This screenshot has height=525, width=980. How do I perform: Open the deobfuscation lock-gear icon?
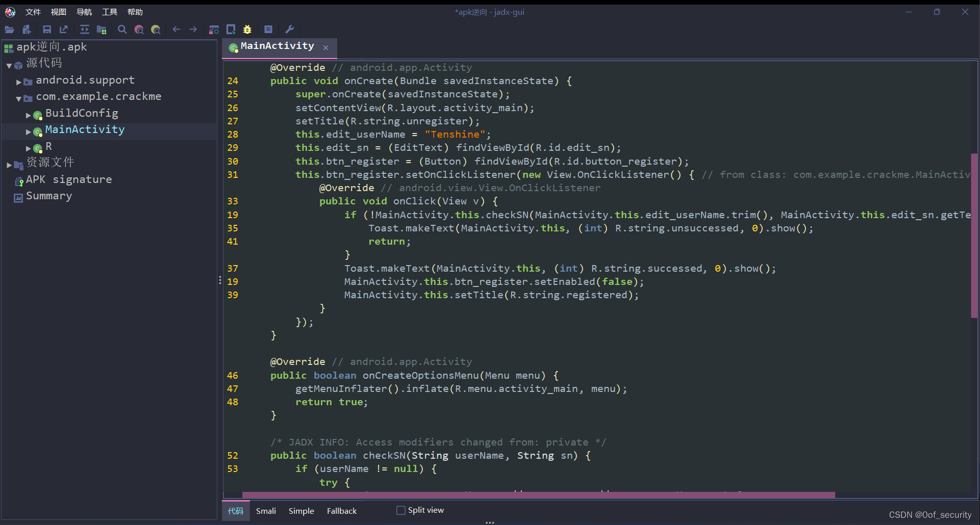pos(214,29)
